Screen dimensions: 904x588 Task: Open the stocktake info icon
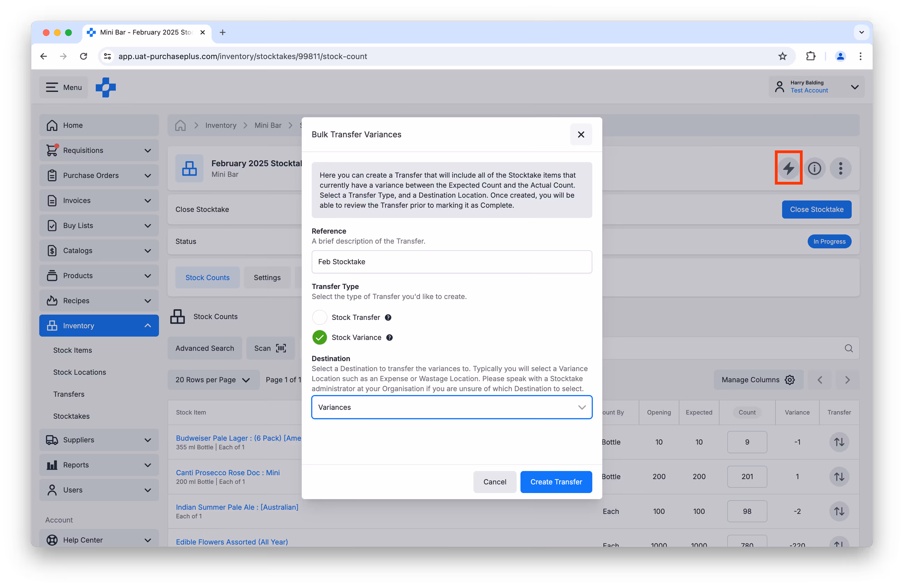click(814, 168)
